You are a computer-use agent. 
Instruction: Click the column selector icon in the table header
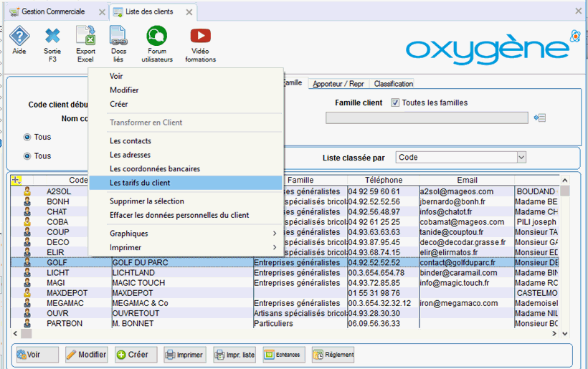16,180
